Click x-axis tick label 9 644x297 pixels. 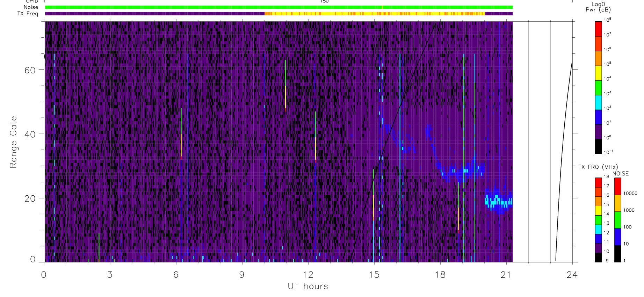tap(242, 275)
